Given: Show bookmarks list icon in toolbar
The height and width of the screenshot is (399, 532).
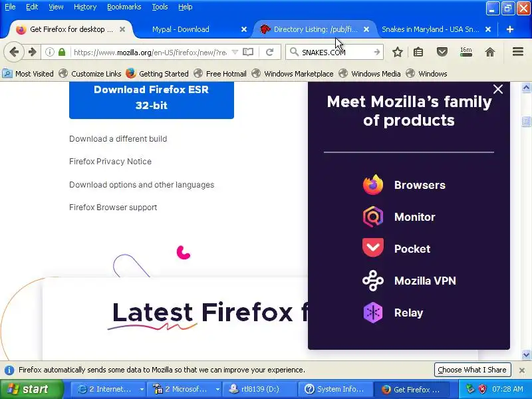Looking at the screenshot, I should [418, 52].
